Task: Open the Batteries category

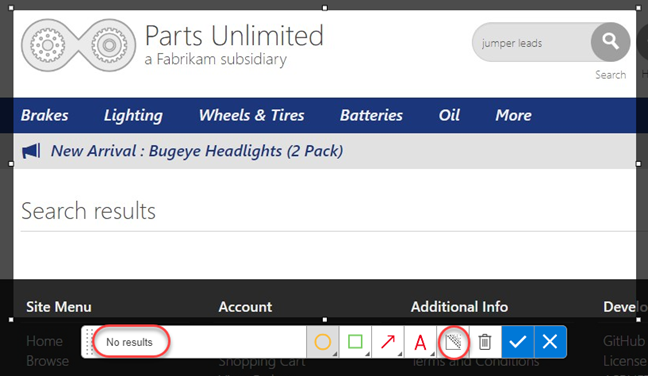Action: click(371, 115)
